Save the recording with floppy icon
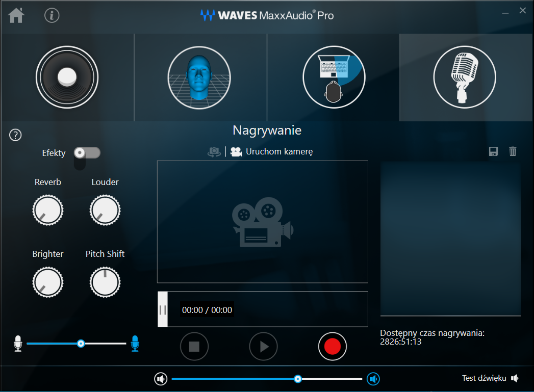The width and height of the screenshot is (534, 392). click(494, 151)
